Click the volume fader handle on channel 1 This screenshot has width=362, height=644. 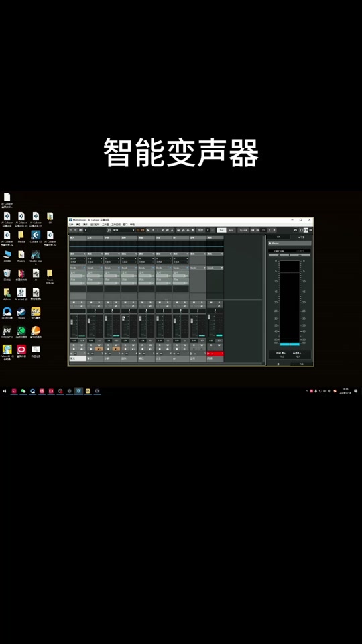[72, 322]
